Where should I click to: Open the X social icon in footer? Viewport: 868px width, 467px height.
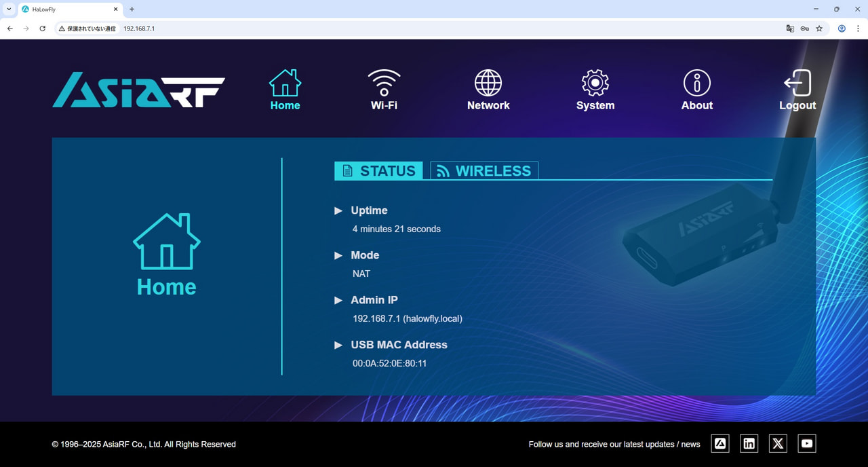[x=778, y=444]
